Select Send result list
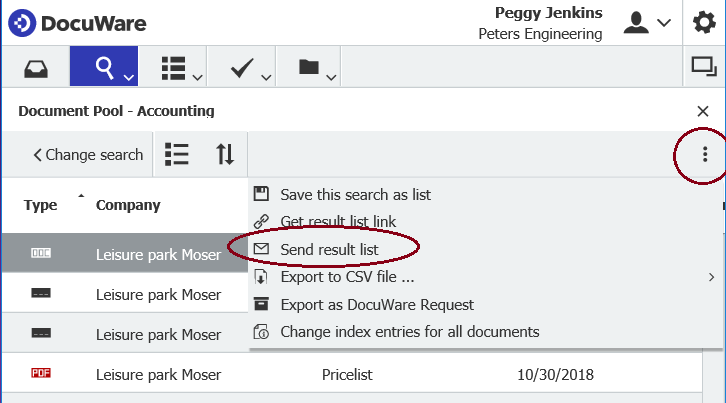This screenshot has width=726, height=403. click(x=329, y=247)
